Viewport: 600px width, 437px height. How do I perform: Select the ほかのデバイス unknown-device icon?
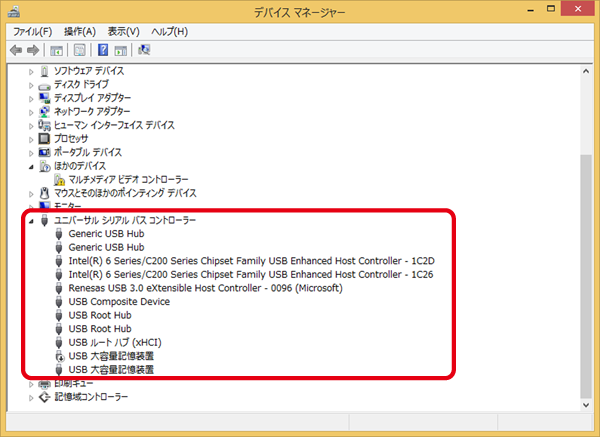(45, 166)
